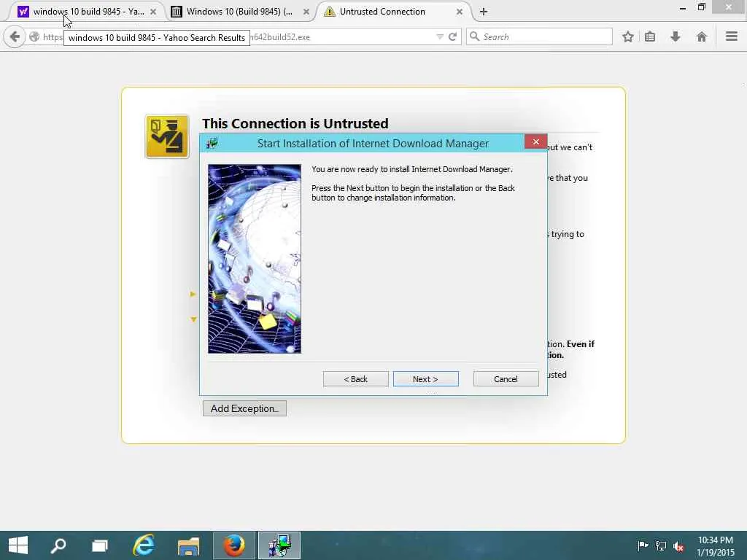747x560 pixels.
Task: Minimize the Firefox window
Action: tap(682, 7)
